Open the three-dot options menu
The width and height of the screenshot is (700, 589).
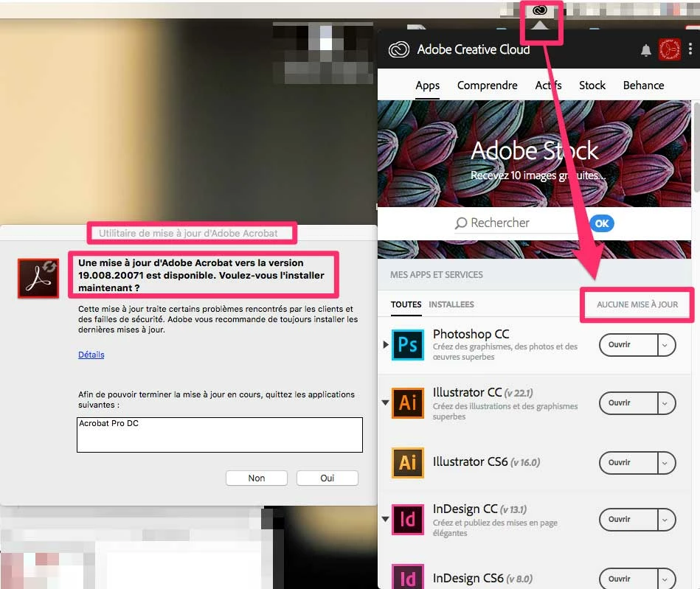click(x=690, y=49)
